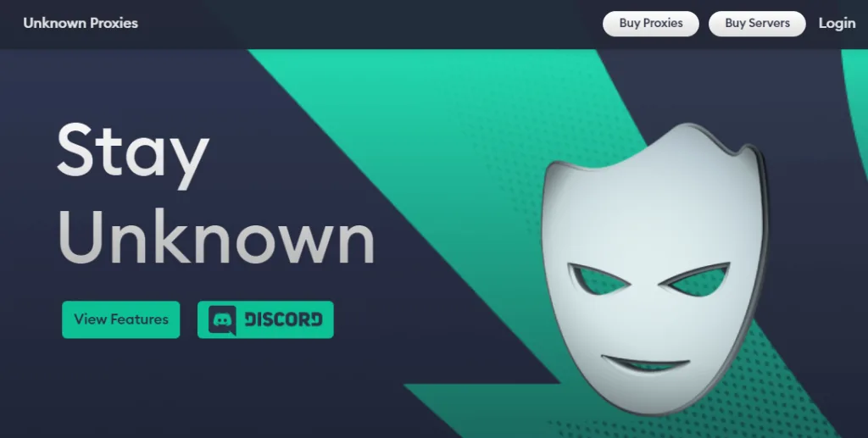Click the mask's smiling mouth slit
Viewport: 868px width, 438px height.
click(645, 364)
